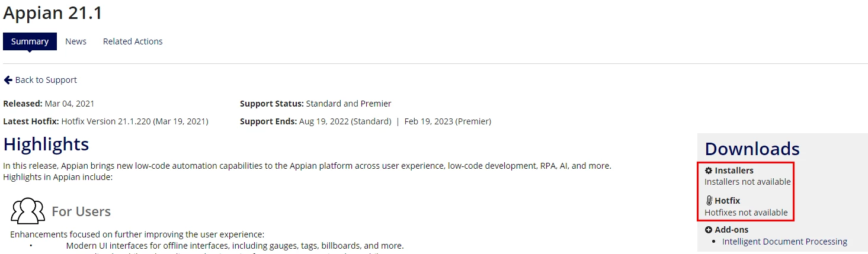Select the Installers heading in Downloads
Viewport: 868px width, 254px height.
[x=734, y=171]
